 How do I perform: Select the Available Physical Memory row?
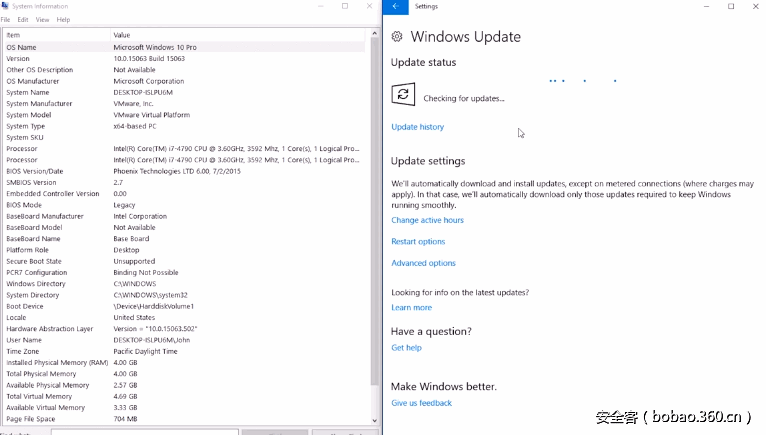click(x=185, y=385)
